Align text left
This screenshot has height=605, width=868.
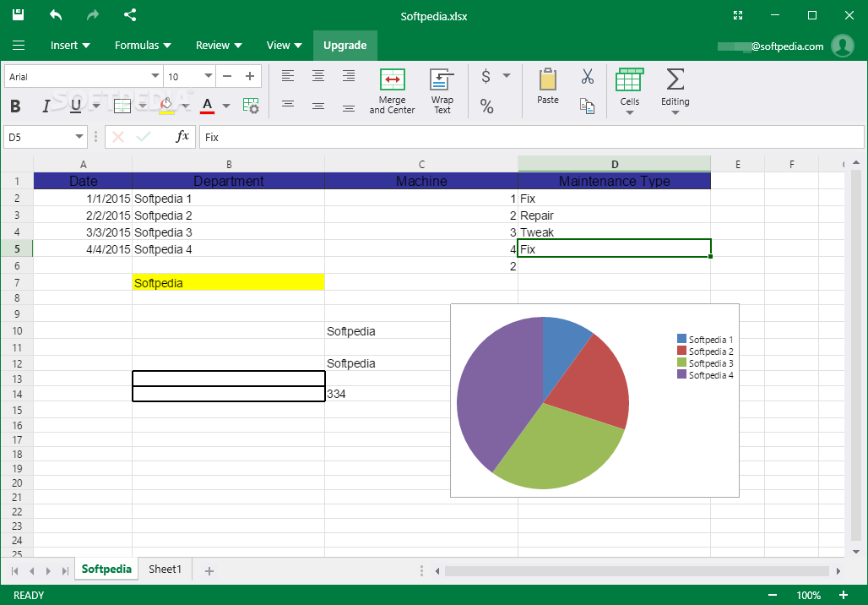[288, 76]
